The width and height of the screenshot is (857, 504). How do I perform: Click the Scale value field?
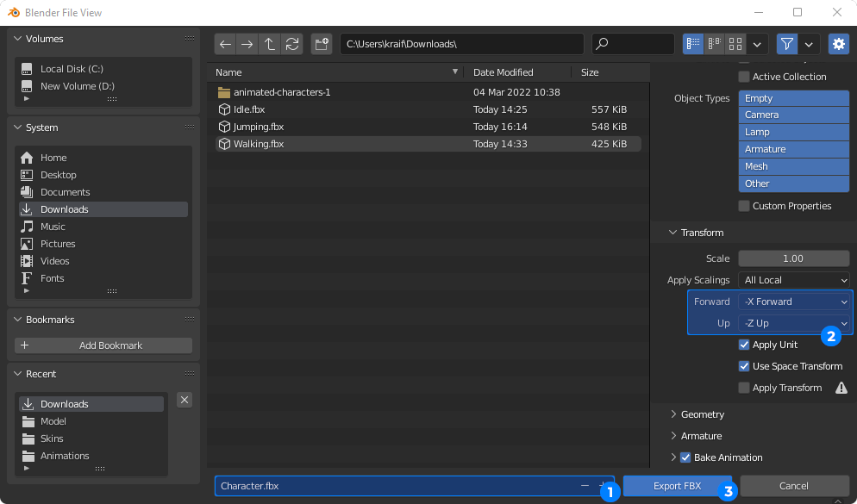793,258
